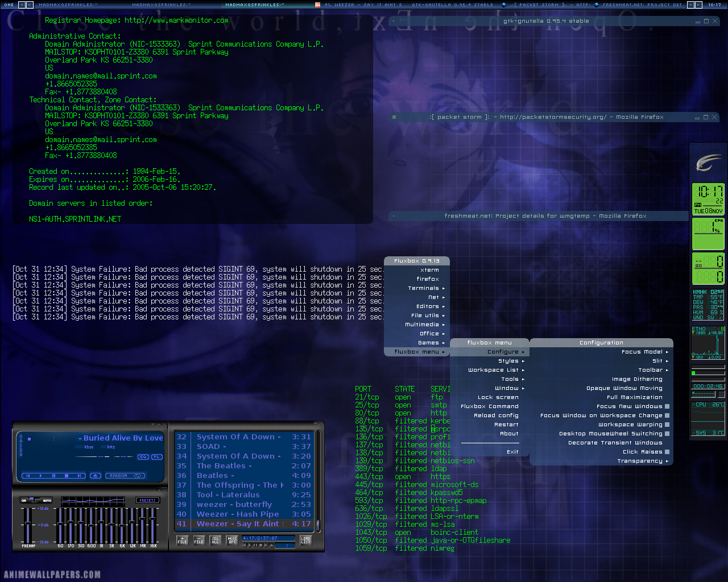Toggle the repeat icon beside RANDOM

[139, 476]
